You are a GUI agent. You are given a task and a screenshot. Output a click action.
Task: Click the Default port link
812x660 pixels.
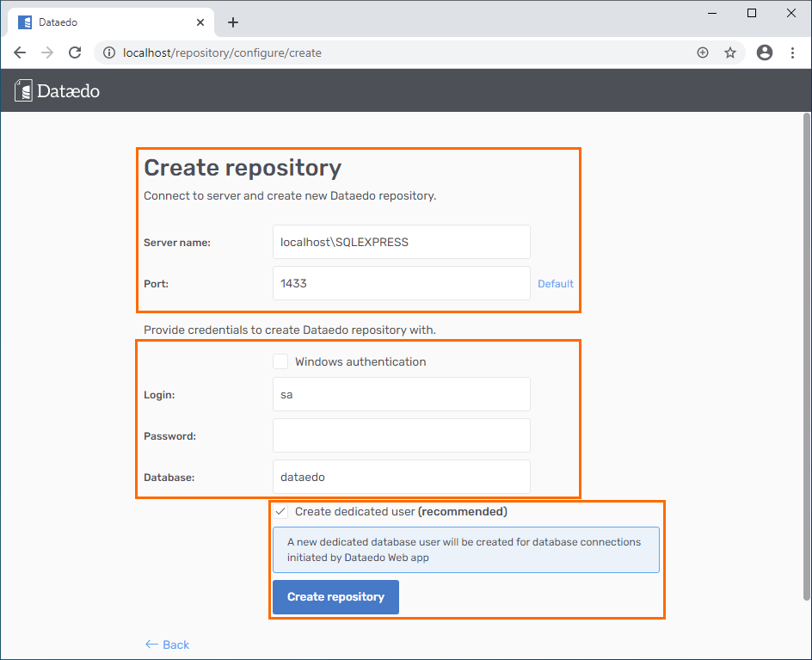[x=556, y=284]
